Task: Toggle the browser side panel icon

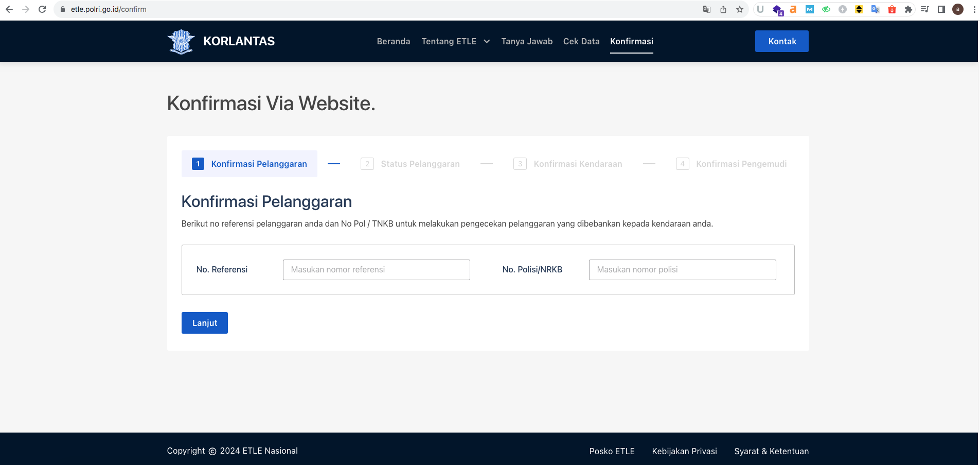Action: pos(941,9)
